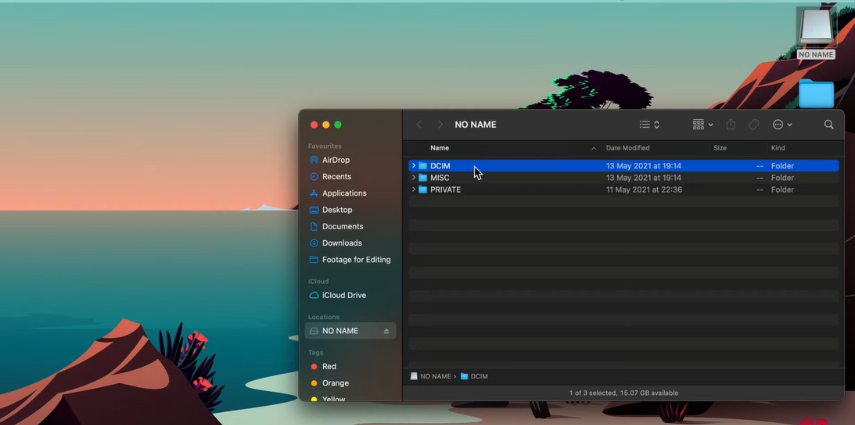This screenshot has width=855, height=425.
Task: Select the Applications sidebar item
Action: coord(343,193)
